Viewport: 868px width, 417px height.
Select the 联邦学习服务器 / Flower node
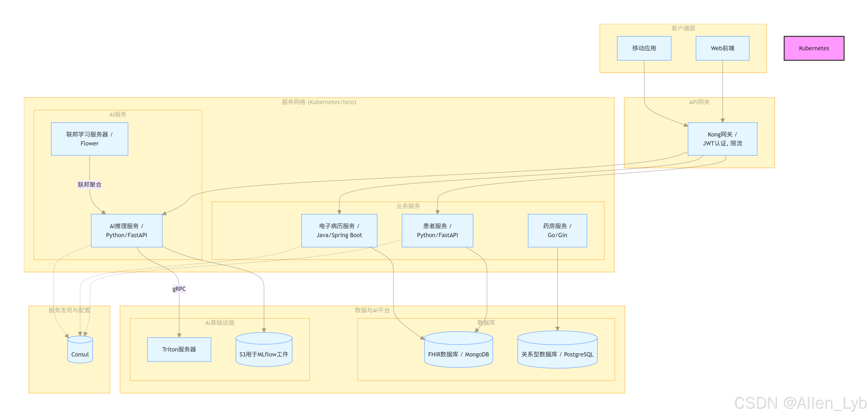[89, 139]
